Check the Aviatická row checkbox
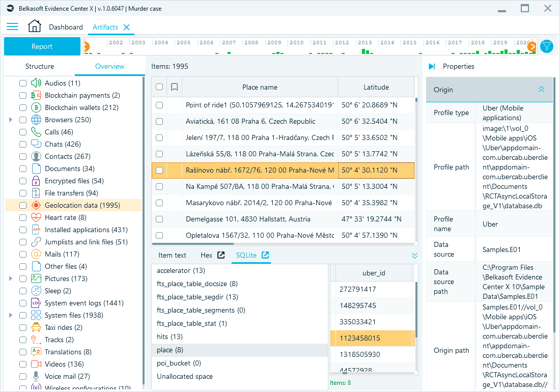The image size is (560, 392). coord(159,121)
